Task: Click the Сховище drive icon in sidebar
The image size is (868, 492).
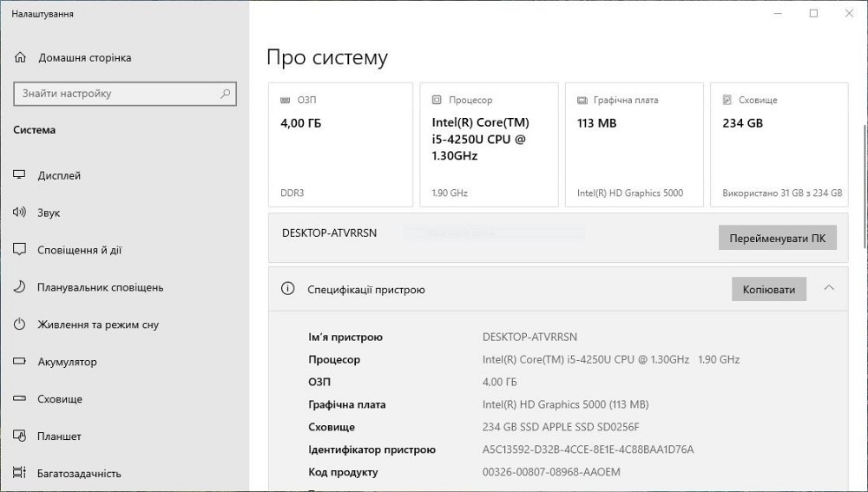Action: click(19, 398)
